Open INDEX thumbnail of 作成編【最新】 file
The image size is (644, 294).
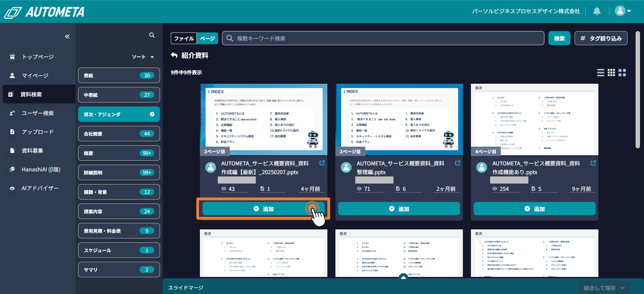coord(263,120)
